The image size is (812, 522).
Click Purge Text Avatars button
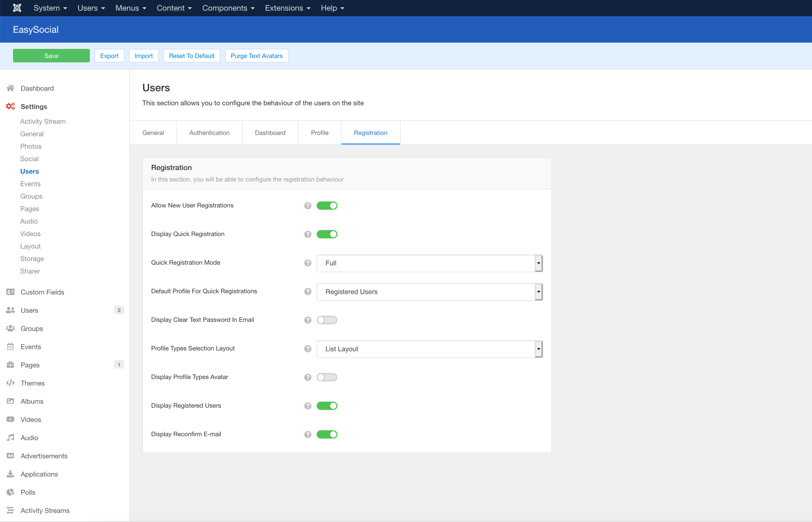257,56
